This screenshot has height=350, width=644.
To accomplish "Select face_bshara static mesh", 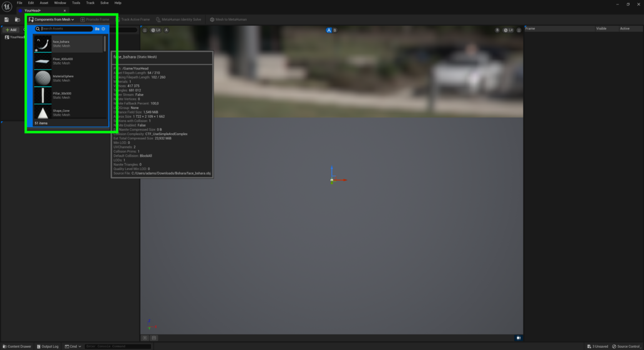I will point(68,43).
